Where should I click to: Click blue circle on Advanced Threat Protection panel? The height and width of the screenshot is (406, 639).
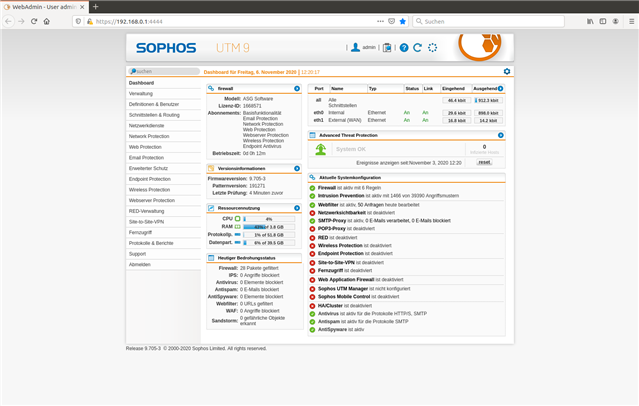pos(500,135)
